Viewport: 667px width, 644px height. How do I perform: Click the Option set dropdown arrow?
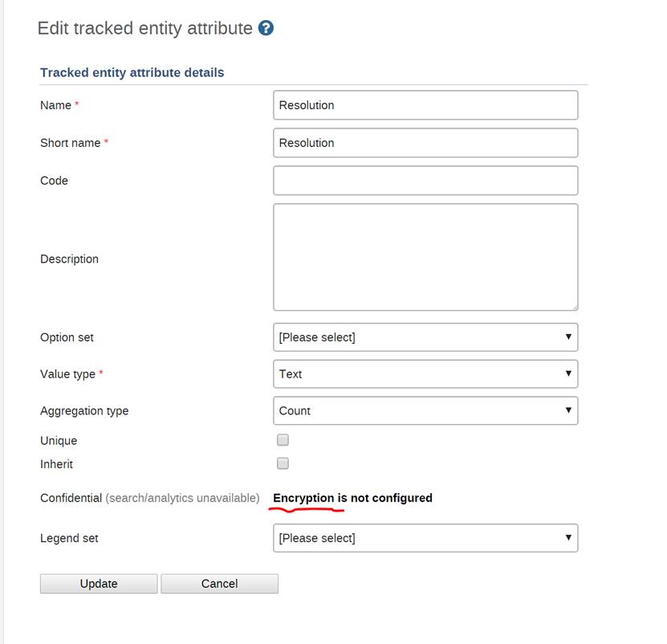pyautogui.click(x=568, y=337)
